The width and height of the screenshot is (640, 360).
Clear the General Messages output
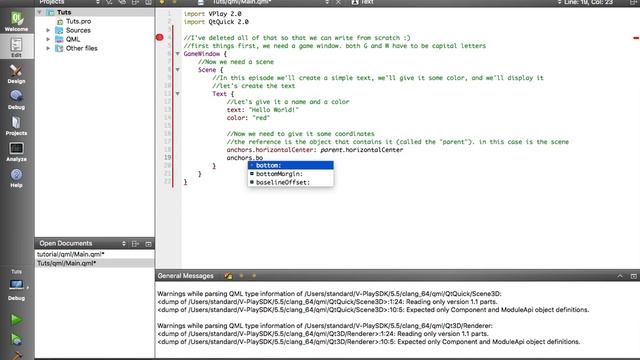click(x=228, y=276)
